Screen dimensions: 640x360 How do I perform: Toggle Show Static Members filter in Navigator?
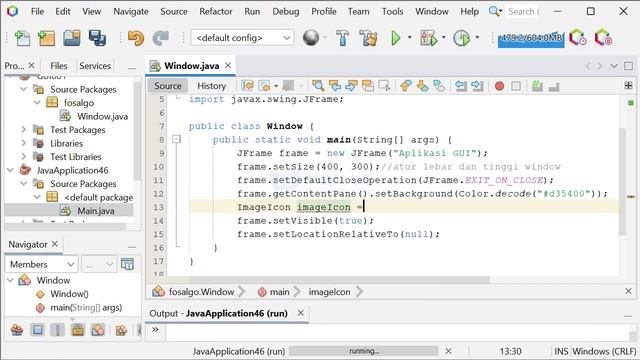[58, 329]
